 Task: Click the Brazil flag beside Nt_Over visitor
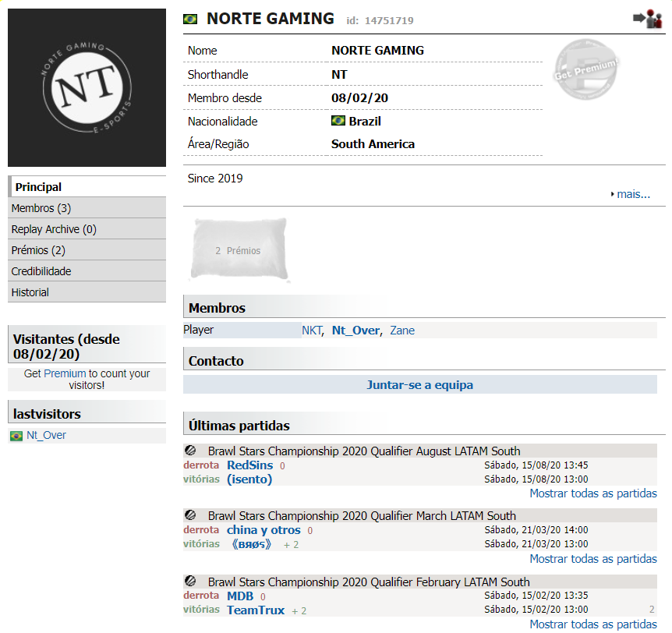click(x=16, y=436)
